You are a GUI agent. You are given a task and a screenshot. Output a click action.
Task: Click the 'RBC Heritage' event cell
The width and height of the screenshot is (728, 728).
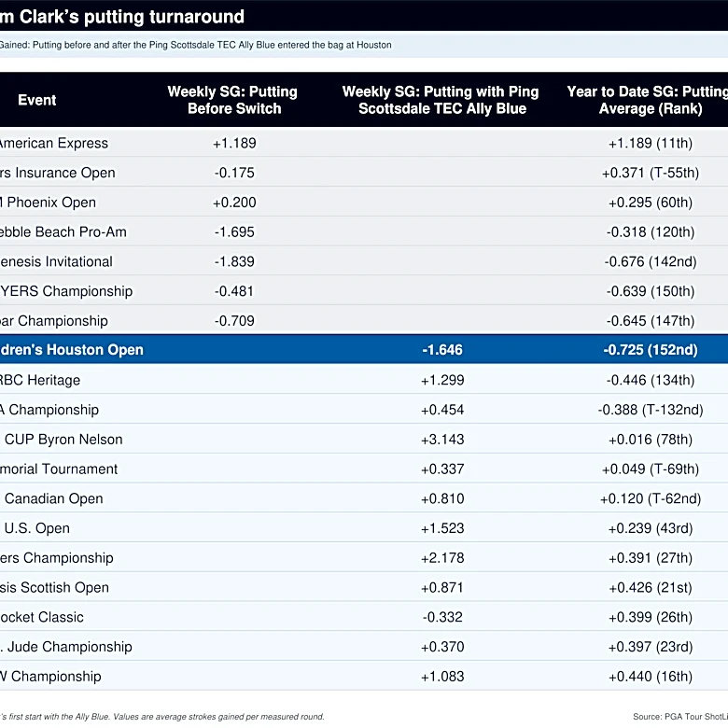(40, 380)
